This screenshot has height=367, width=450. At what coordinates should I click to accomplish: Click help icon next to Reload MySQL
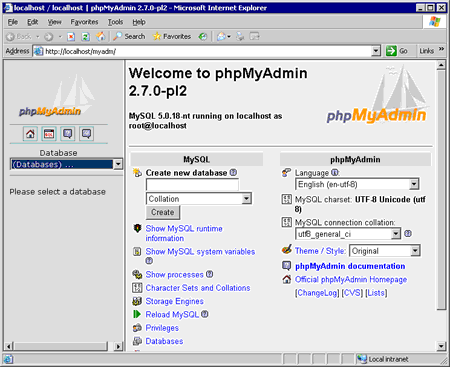[205, 314]
